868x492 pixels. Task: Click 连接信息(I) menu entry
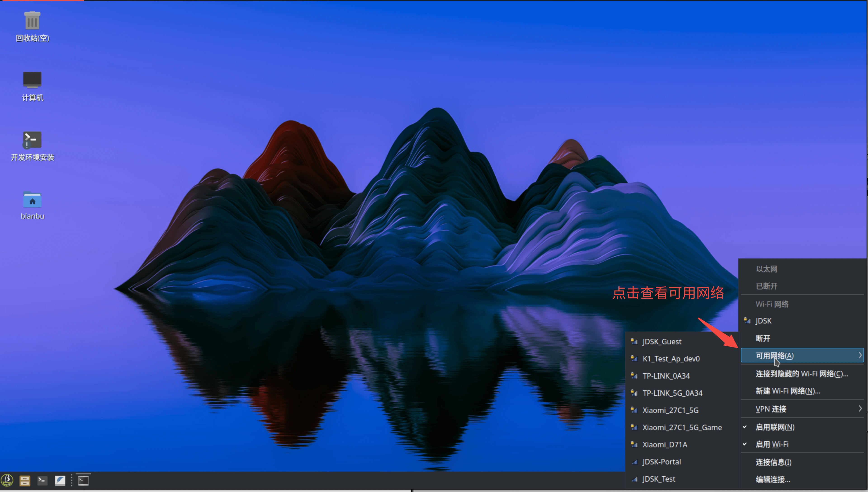(x=773, y=462)
